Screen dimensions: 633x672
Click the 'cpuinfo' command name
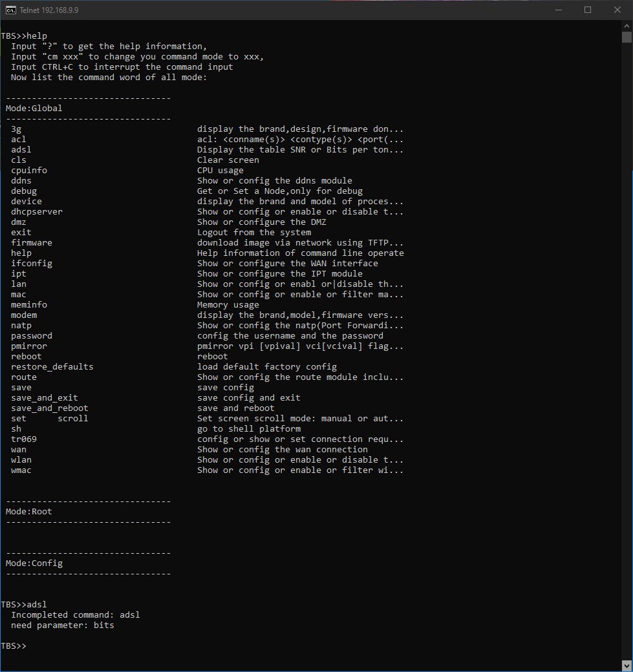point(29,170)
